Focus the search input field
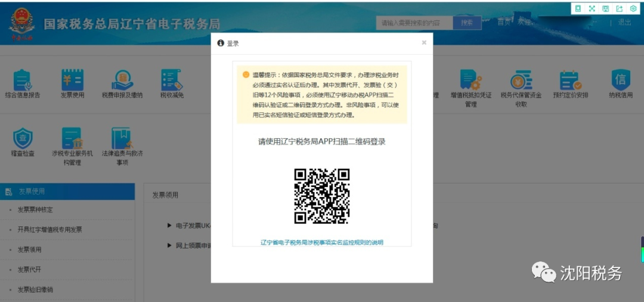 [x=414, y=23]
